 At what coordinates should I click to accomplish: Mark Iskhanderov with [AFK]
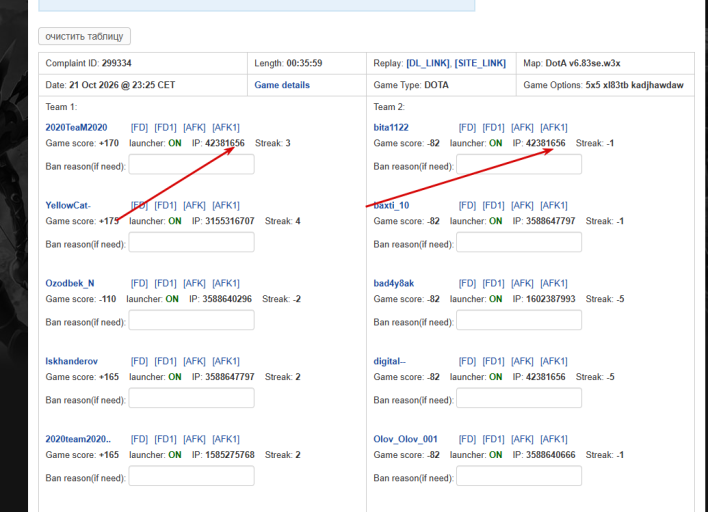194,361
